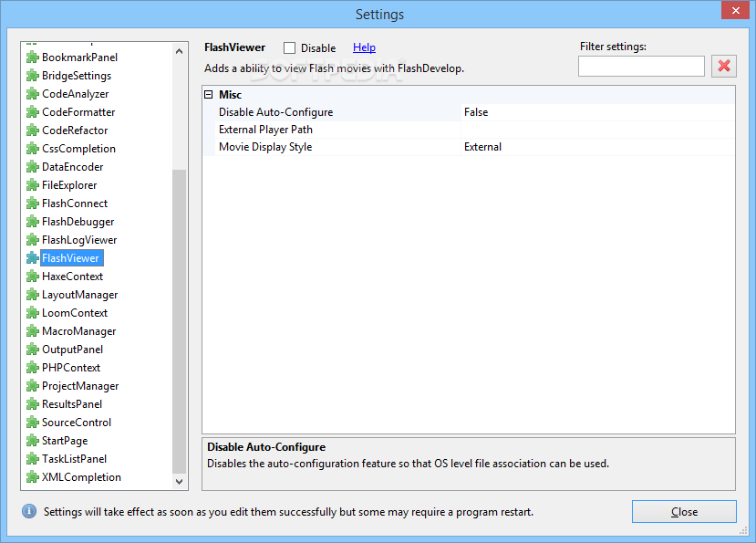Viewport: 756px width, 543px height.
Task: Click the BookmarkPanel plugin puzzle icon
Action: pyautogui.click(x=32, y=57)
